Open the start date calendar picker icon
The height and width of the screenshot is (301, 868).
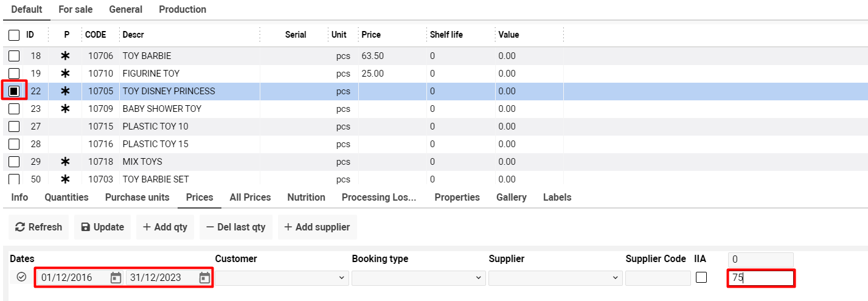(x=116, y=278)
